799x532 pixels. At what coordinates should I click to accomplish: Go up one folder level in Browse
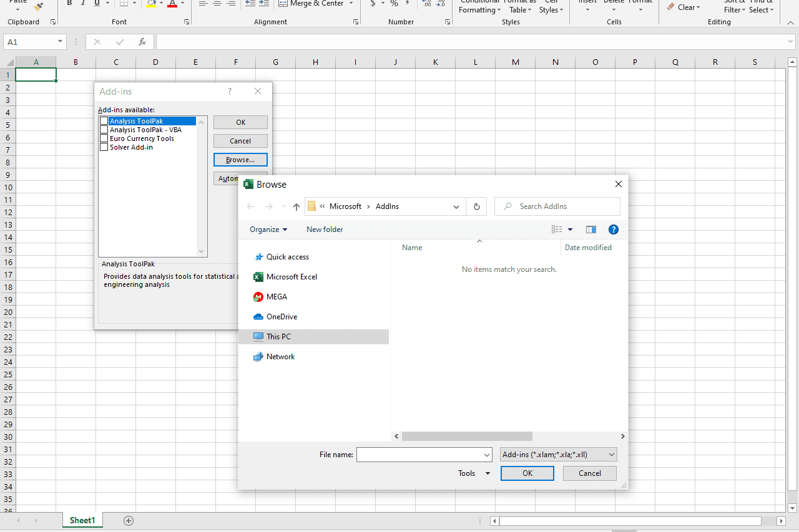297,206
